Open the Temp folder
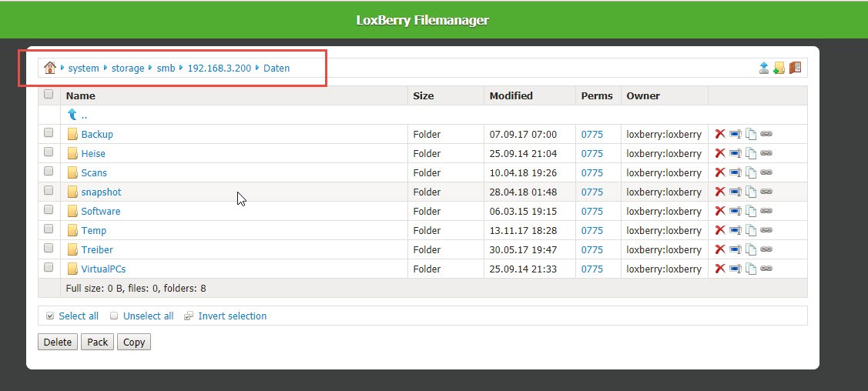 pyautogui.click(x=93, y=231)
